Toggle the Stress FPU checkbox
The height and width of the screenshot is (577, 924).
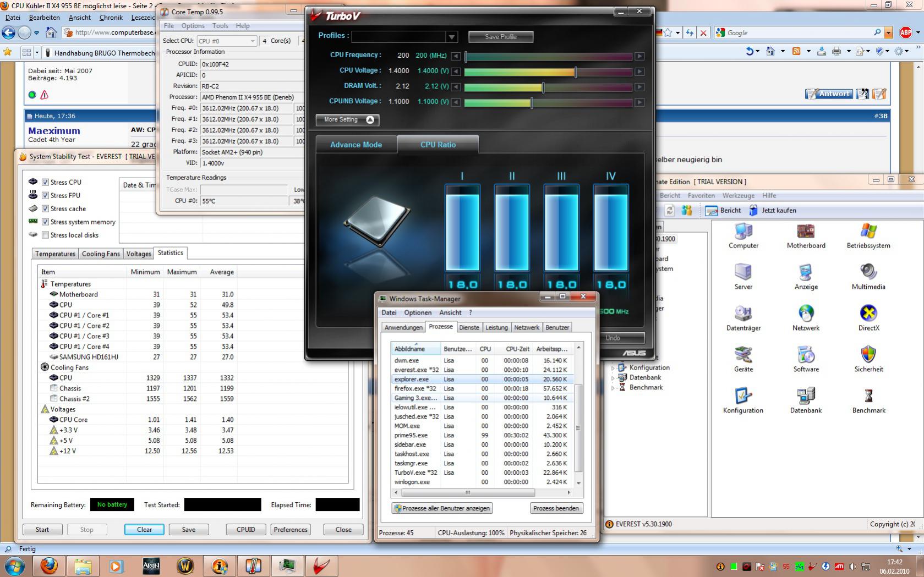(45, 195)
